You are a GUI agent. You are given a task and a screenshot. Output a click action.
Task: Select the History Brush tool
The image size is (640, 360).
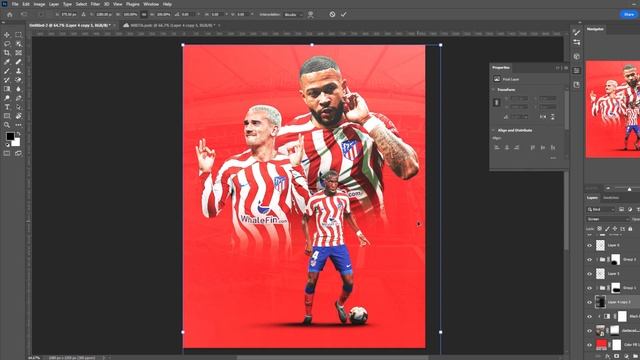click(7, 80)
